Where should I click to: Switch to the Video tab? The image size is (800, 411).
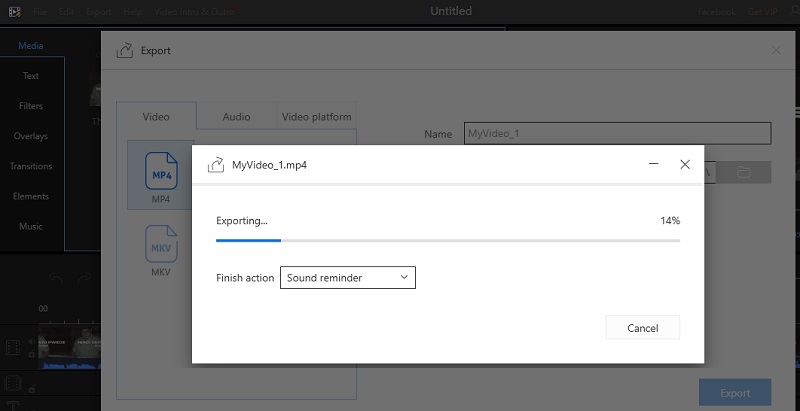156,116
